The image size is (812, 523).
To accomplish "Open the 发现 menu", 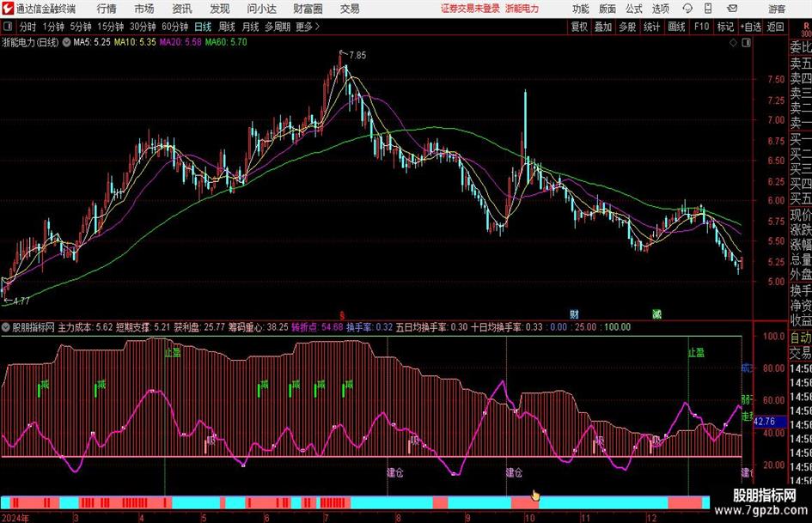I will (220, 9).
